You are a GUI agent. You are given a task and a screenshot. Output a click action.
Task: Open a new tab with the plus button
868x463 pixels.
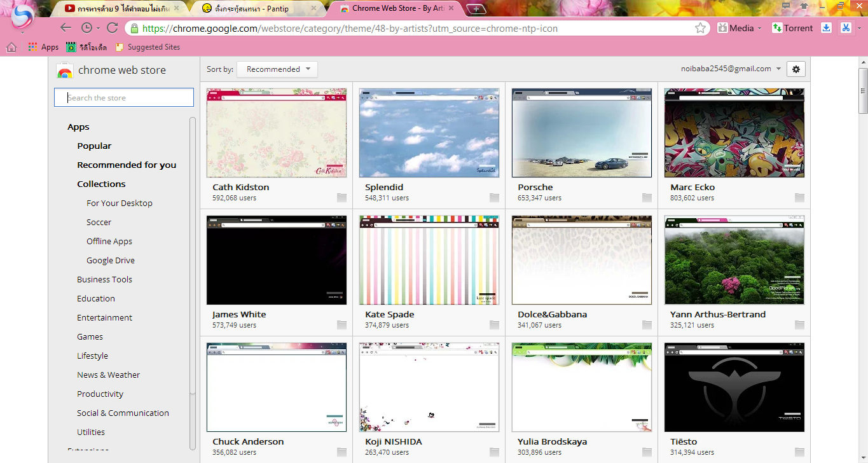tap(476, 9)
